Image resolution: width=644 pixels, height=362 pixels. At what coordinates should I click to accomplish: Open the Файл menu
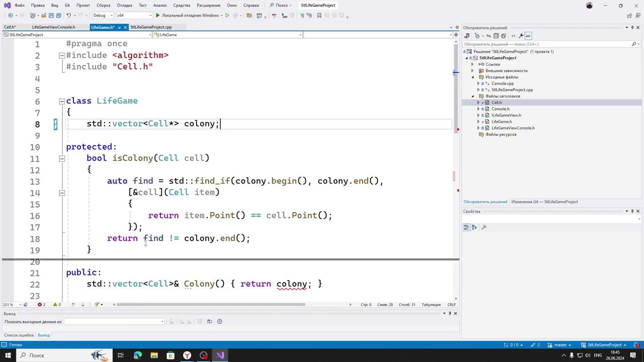(x=20, y=6)
